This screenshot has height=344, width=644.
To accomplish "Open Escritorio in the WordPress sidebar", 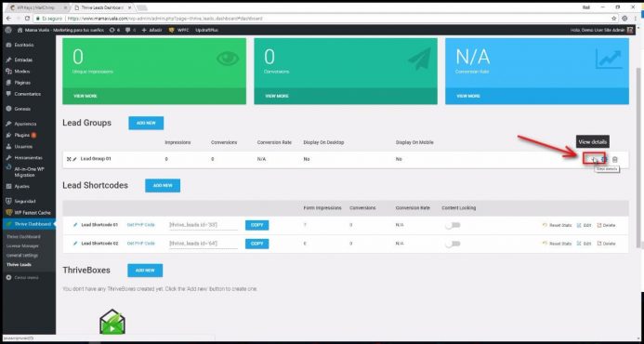I will click(x=24, y=45).
